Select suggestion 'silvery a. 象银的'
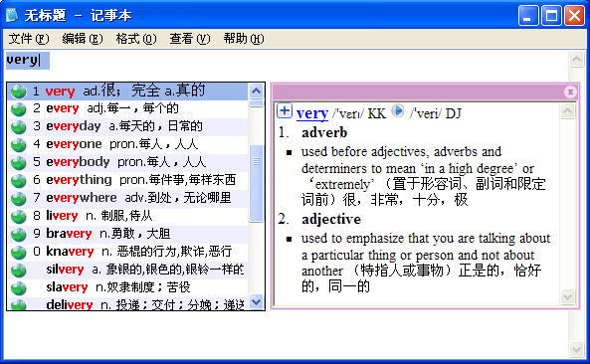Image resolution: width=590 pixels, height=364 pixels. pyautogui.click(x=127, y=271)
